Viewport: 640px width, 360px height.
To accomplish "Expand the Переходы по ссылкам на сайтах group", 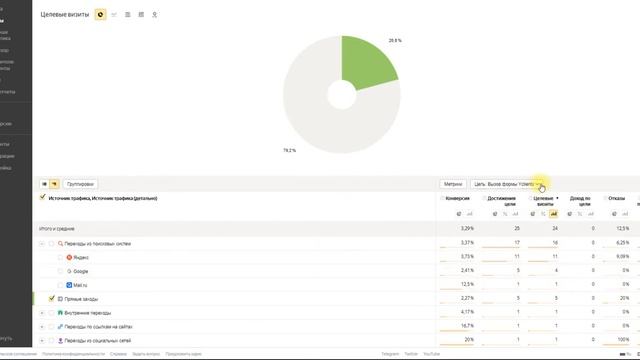I will pyautogui.click(x=42, y=327).
